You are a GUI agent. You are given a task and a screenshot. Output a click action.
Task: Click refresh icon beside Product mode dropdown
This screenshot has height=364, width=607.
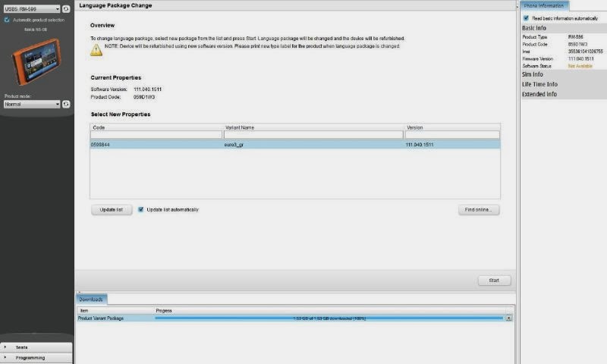pyautogui.click(x=66, y=104)
